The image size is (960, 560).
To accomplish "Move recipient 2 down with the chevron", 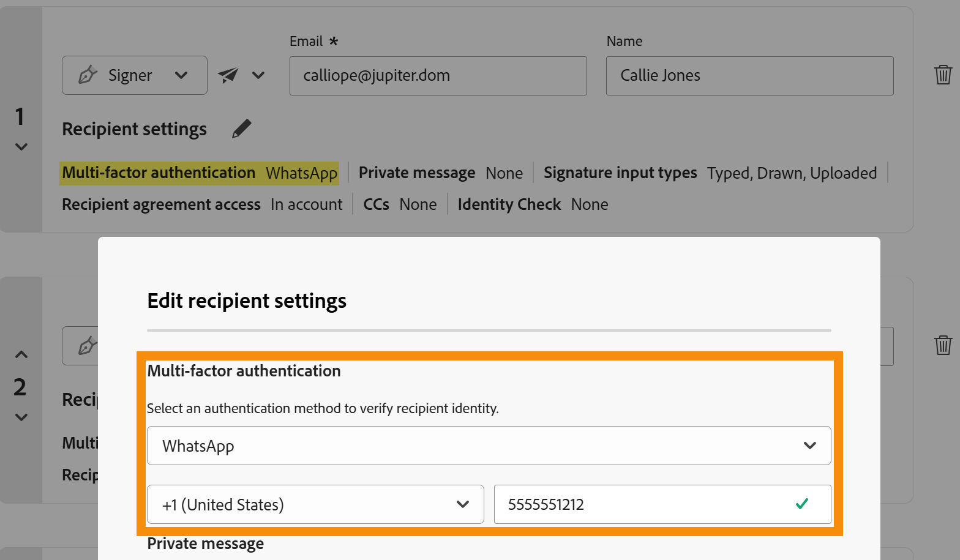I will coord(21,417).
